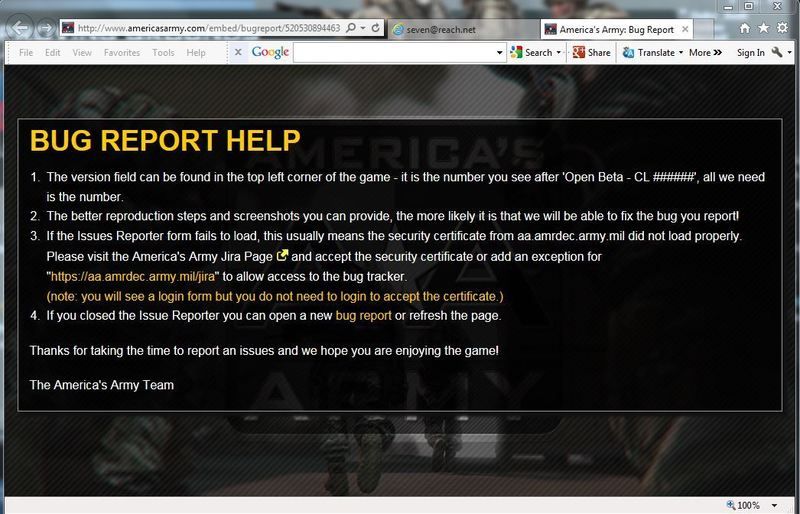Open the View menu
The width and height of the screenshot is (800, 514).
[x=82, y=53]
